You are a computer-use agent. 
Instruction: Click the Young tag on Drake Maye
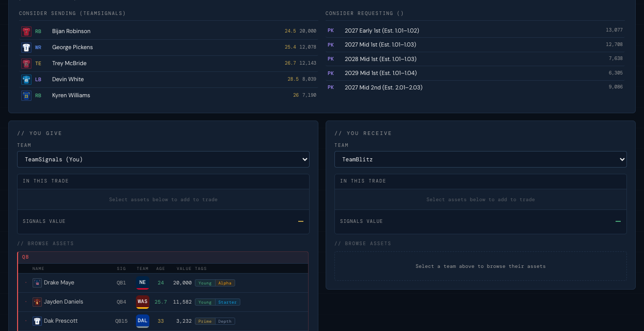tap(205, 283)
